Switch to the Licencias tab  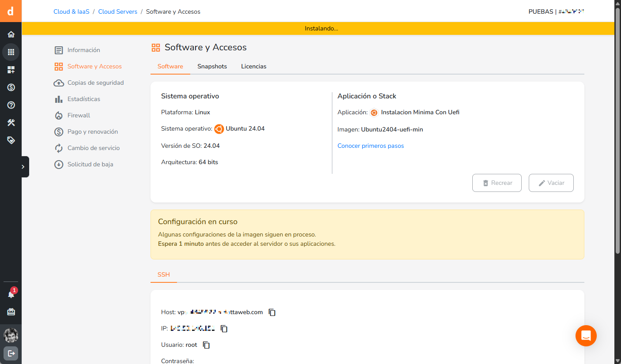click(254, 67)
